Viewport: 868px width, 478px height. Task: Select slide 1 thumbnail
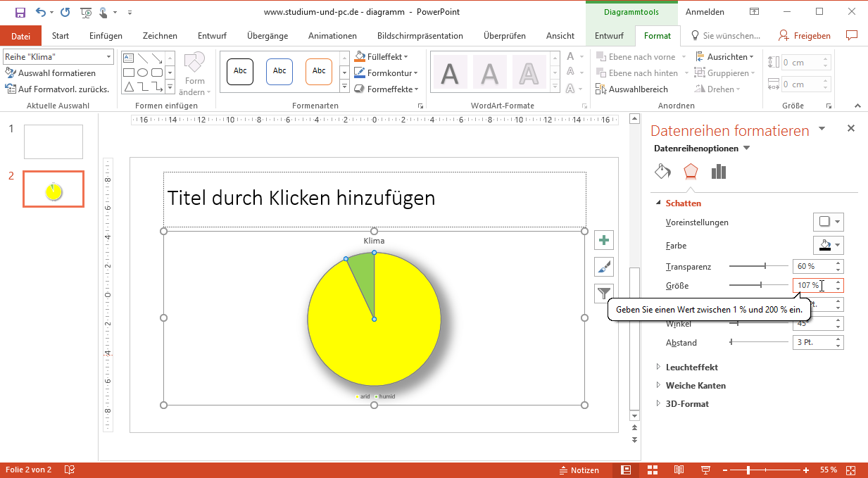click(54, 141)
